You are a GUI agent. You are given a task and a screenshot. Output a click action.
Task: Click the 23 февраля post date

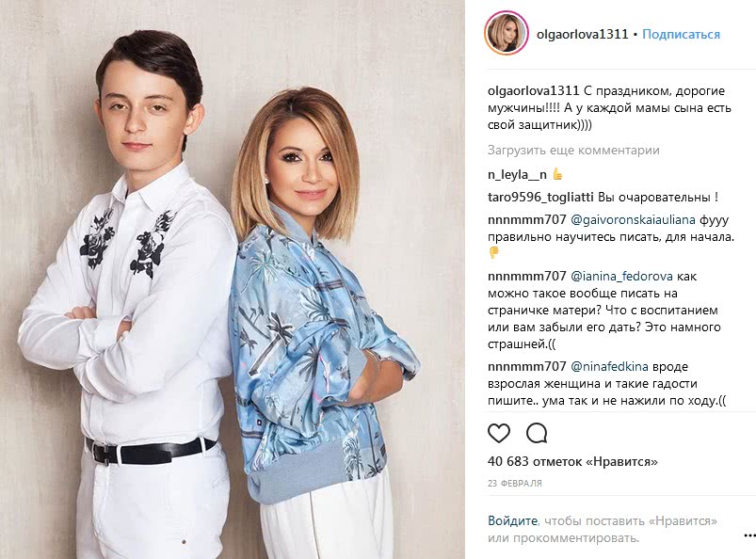coord(514,484)
